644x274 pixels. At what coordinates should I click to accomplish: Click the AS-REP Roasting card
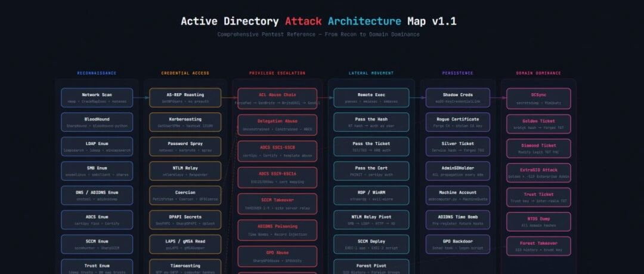[185, 98]
